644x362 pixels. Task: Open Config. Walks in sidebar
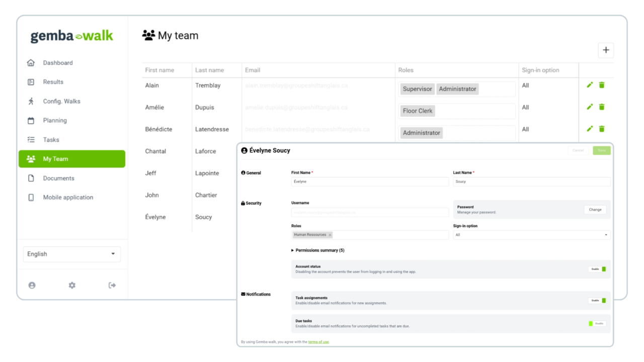coord(63,101)
